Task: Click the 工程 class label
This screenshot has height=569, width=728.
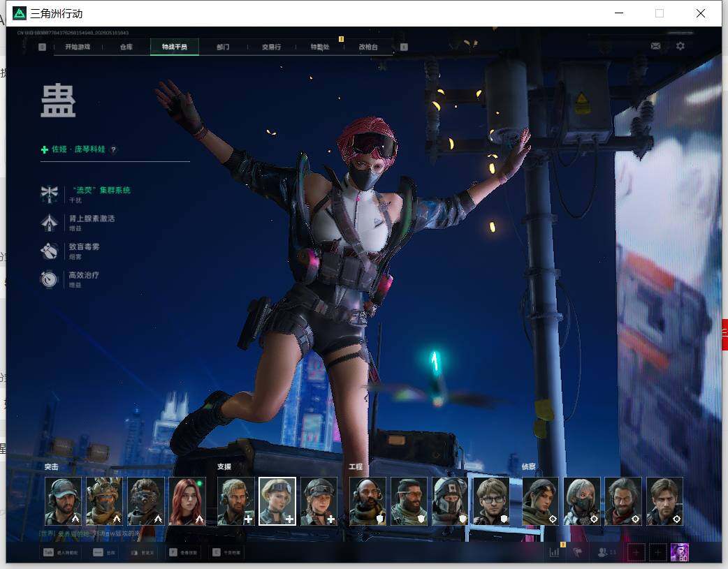Action: pos(356,467)
